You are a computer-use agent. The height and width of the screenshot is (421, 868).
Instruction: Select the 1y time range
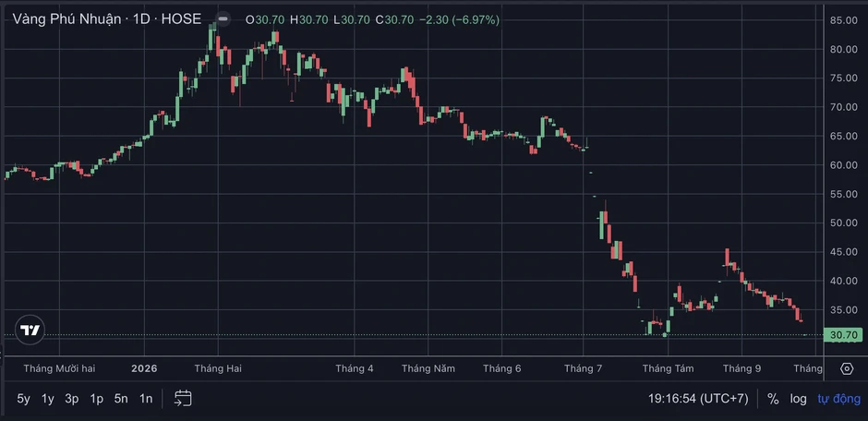(48, 398)
